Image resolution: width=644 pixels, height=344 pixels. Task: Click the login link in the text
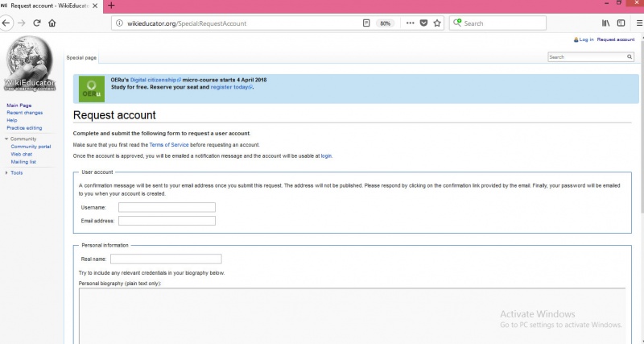click(326, 156)
